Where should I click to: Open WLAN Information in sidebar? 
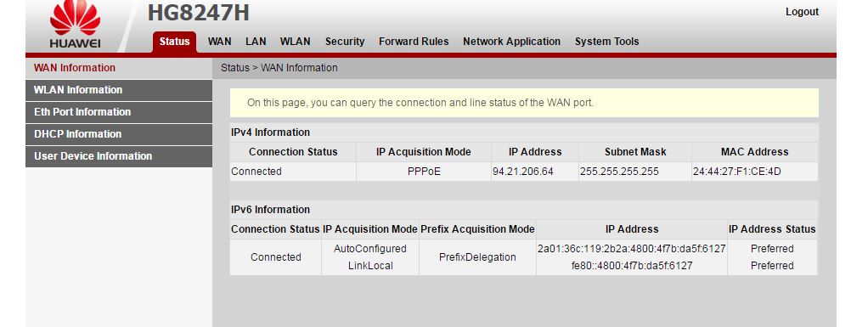[119, 90]
